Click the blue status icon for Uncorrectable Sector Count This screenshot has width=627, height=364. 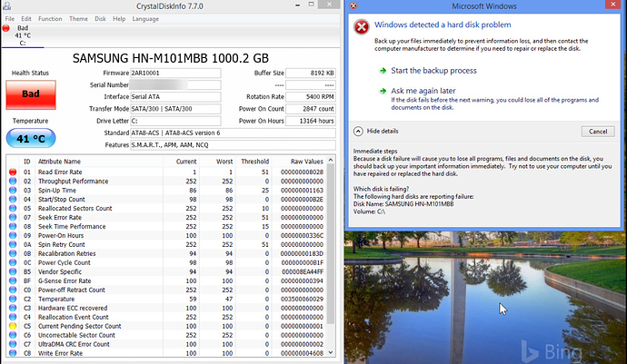coord(13,335)
